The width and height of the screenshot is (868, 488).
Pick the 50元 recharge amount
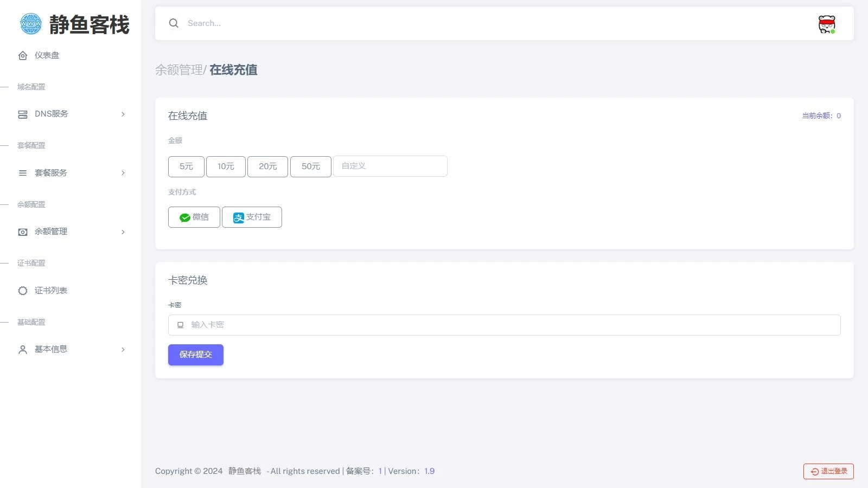[x=310, y=166]
